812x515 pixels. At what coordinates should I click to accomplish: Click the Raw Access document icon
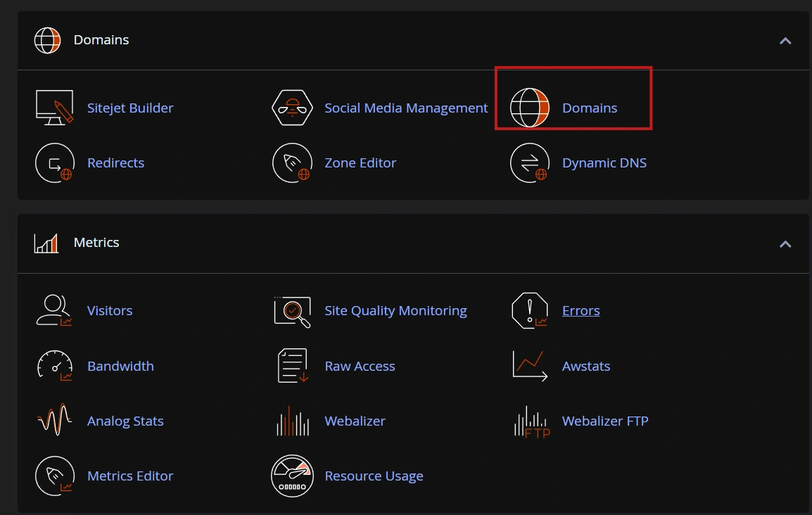[x=293, y=366]
